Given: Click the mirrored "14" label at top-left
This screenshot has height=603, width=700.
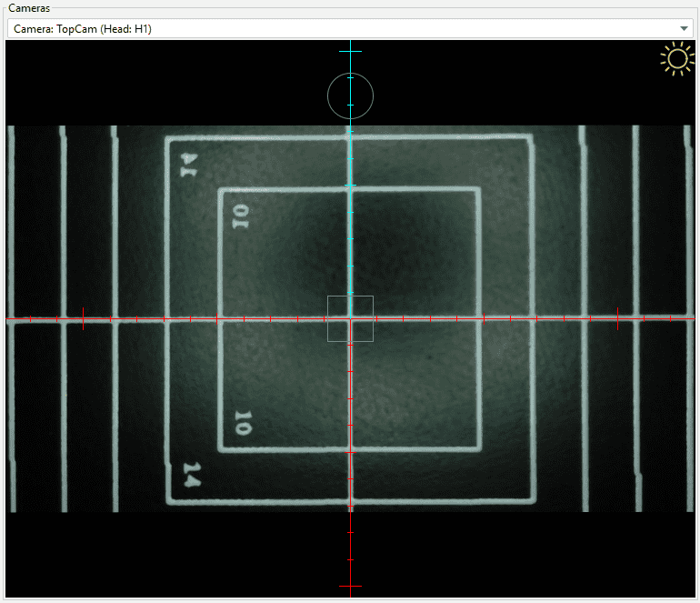Looking at the screenshot, I should [188, 163].
